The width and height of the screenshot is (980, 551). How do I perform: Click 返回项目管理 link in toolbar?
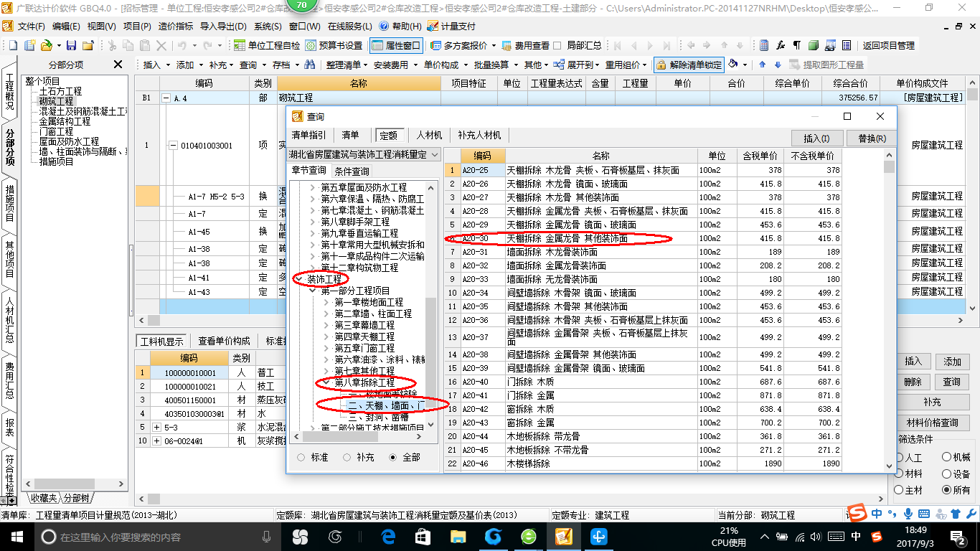(x=888, y=45)
